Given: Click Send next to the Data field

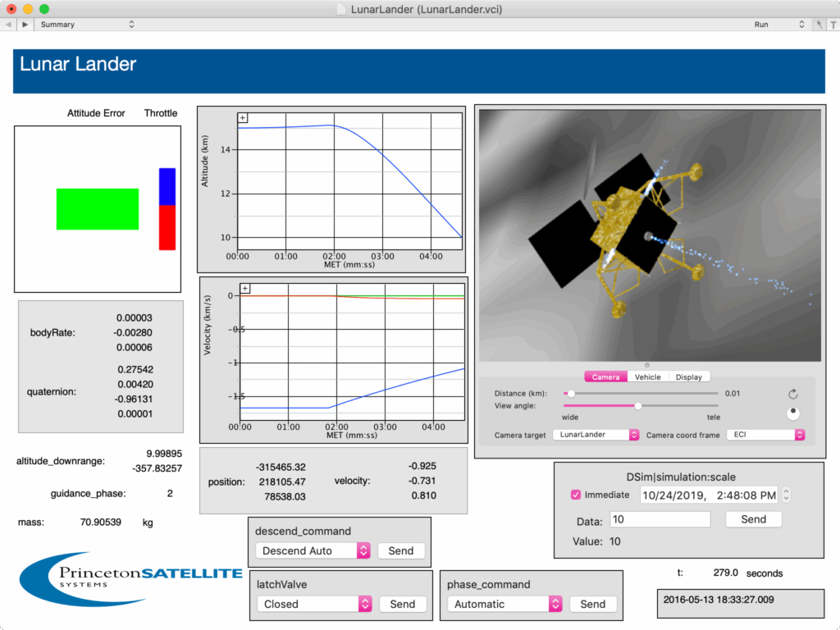Looking at the screenshot, I should click(x=753, y=519).
